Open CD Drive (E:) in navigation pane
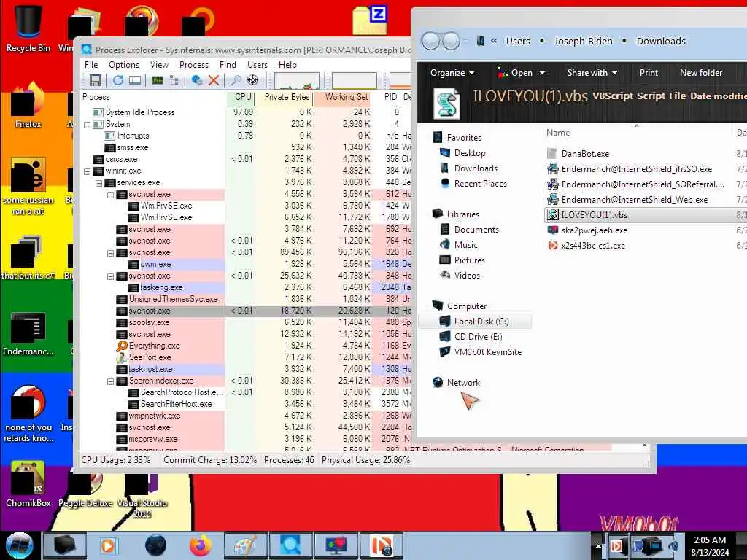Screen dimensions: 747x560 click(478, 337)
